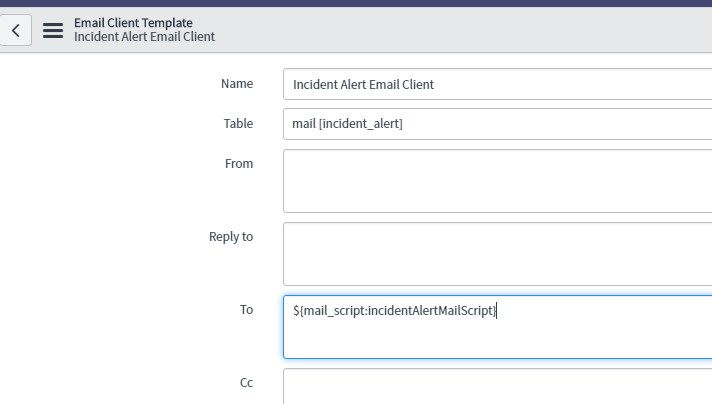Click the Name field label

tap(237, 84)
